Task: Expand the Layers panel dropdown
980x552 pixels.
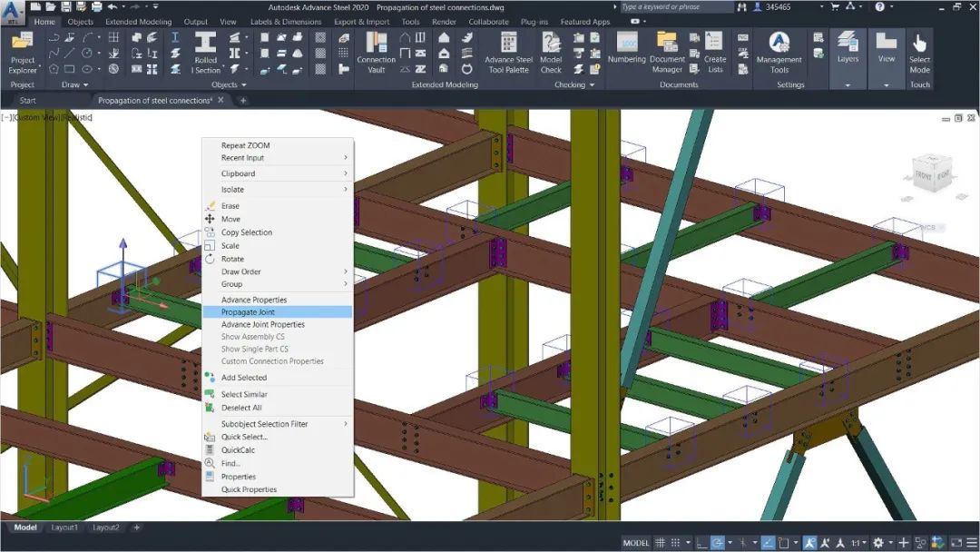Action: [848, 84]
